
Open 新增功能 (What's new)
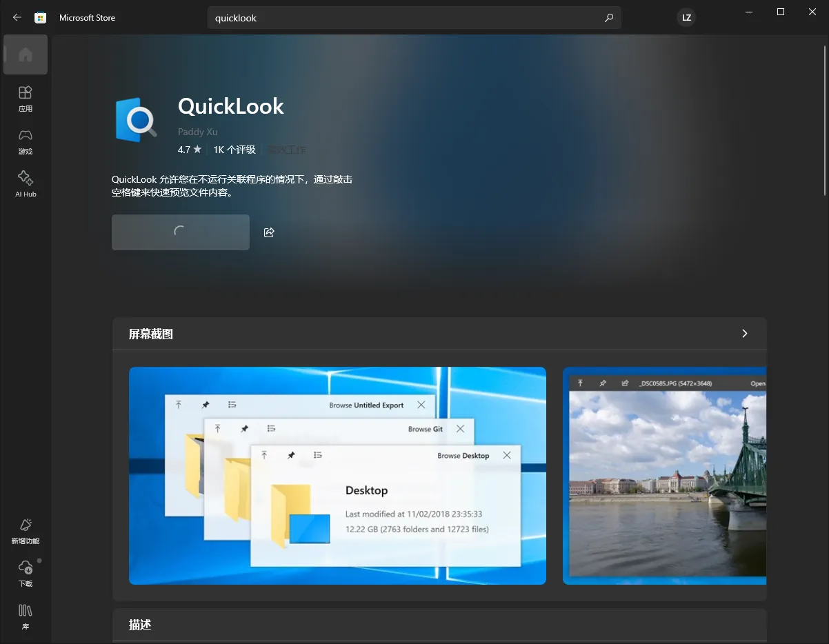tap(26, 532)
